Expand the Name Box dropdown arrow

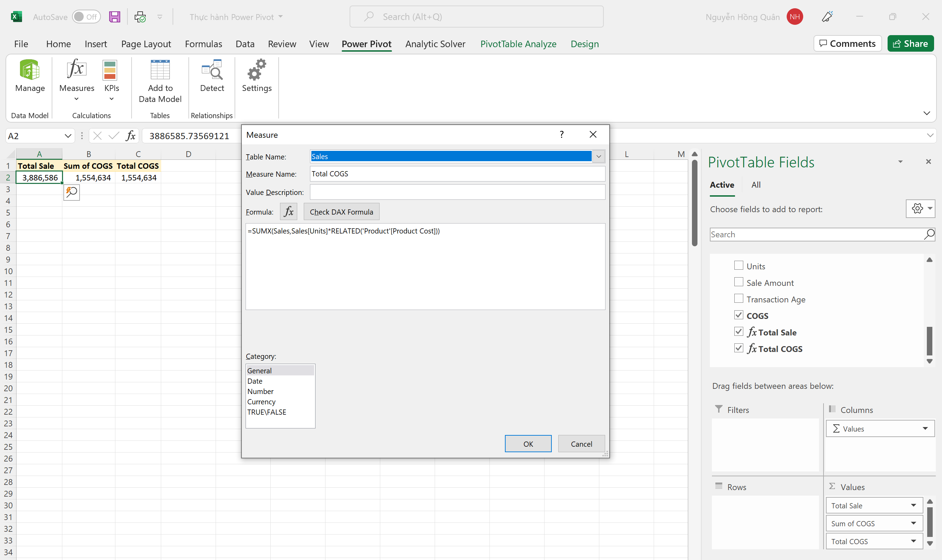[68, 136]
